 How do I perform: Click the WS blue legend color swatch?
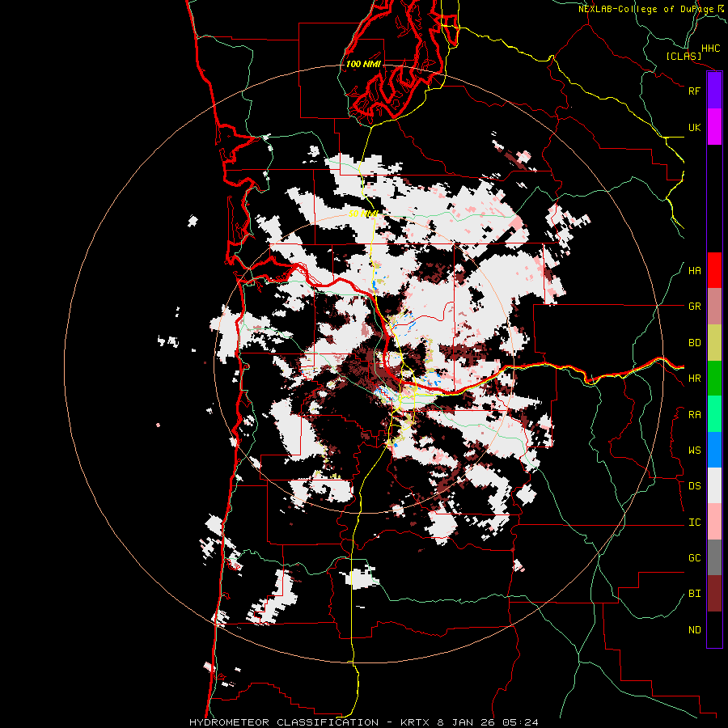point(714,450)
